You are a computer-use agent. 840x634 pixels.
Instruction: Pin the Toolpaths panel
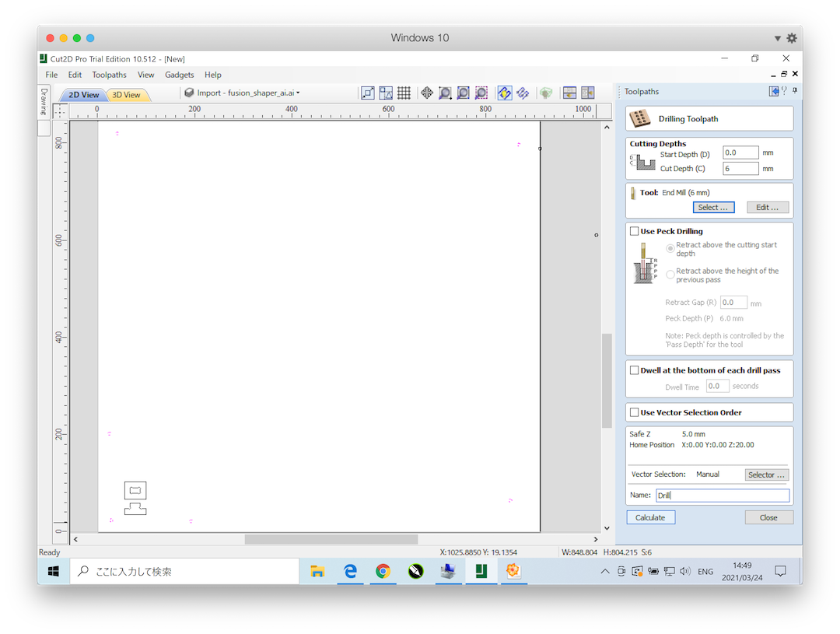[x=795, y=90]
